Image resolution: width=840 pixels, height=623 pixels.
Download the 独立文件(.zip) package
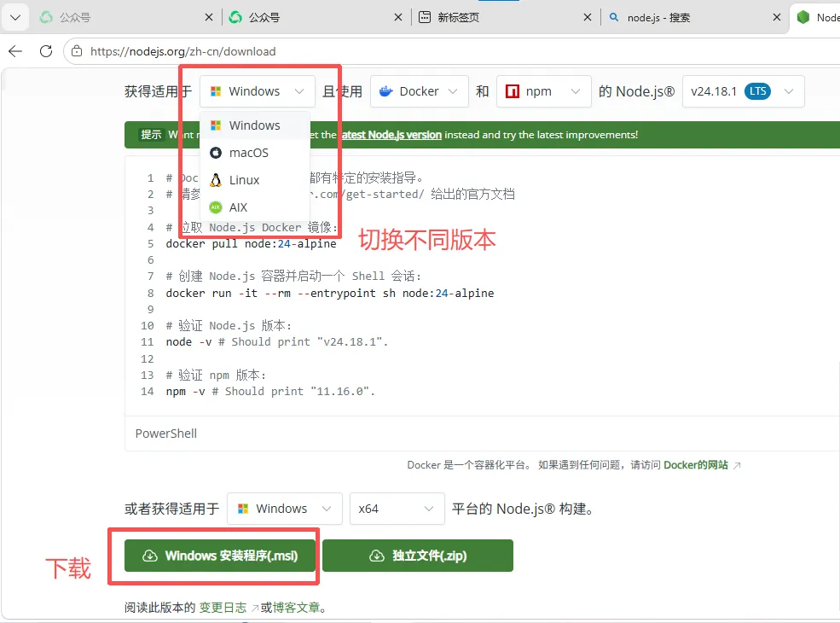418,556
